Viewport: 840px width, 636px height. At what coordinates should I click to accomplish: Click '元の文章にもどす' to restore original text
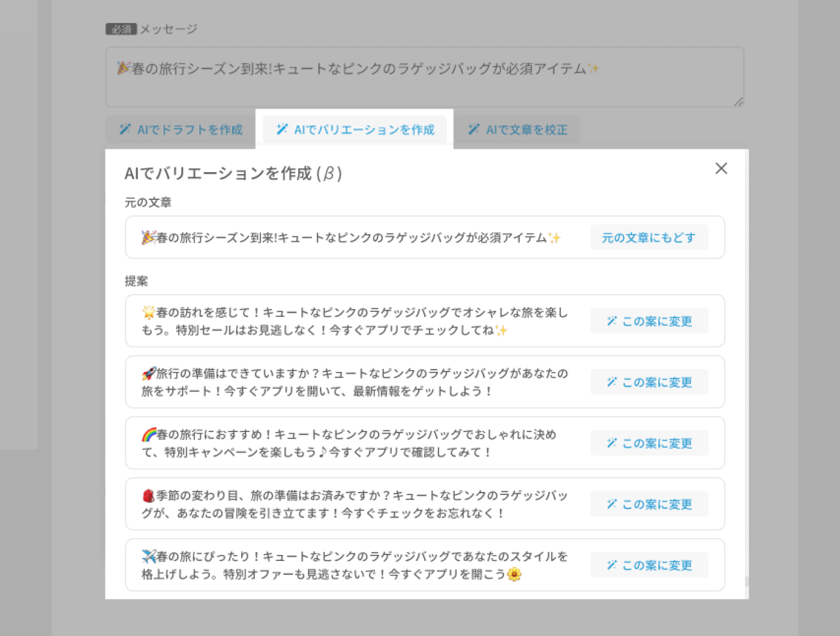click(649, 238)
